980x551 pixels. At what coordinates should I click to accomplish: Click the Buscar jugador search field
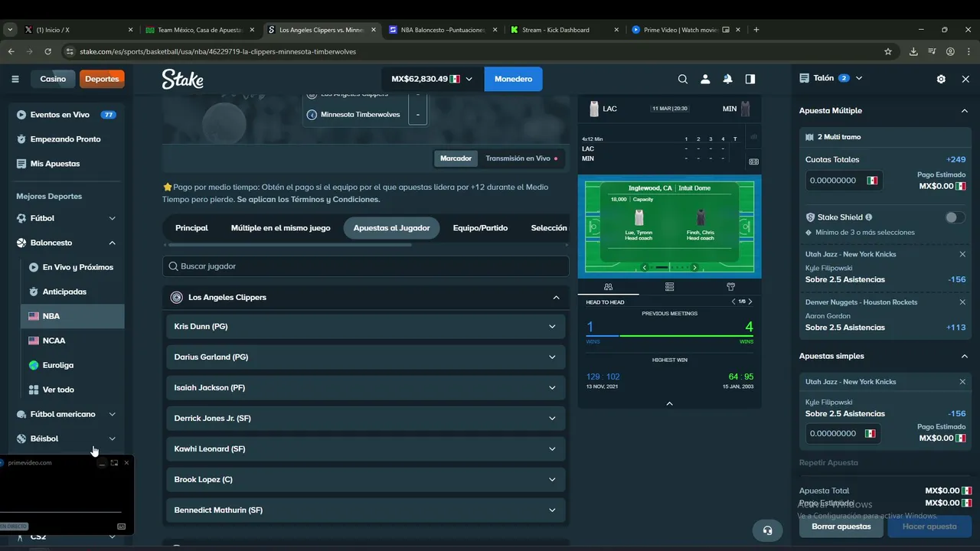pyautogui.click(x=366, y=266)
